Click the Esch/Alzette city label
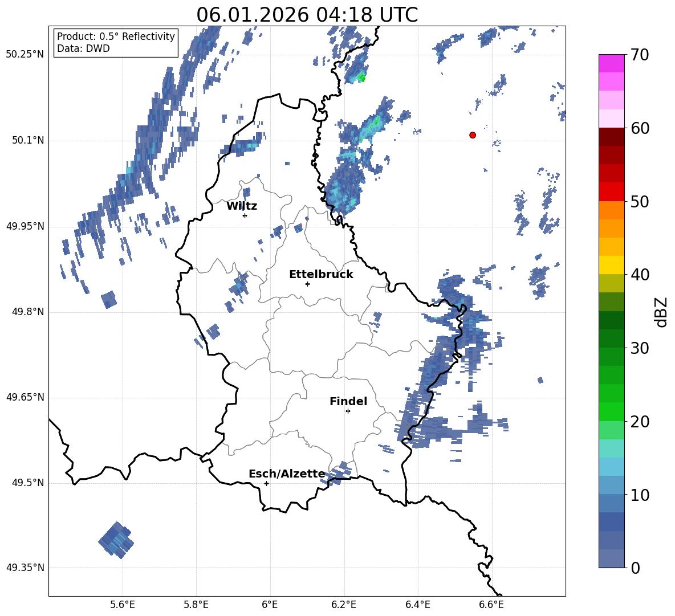 [x=287, y=474]
